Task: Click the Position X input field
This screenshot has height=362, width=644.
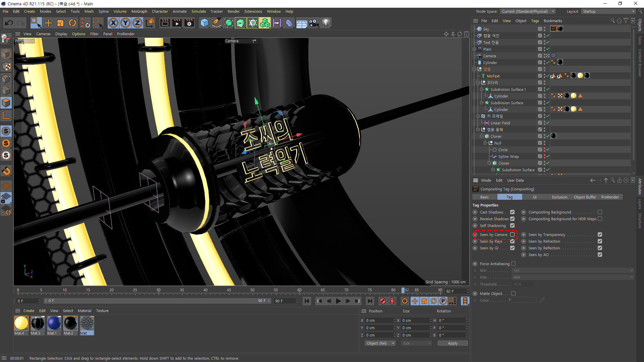Action: 379,320
